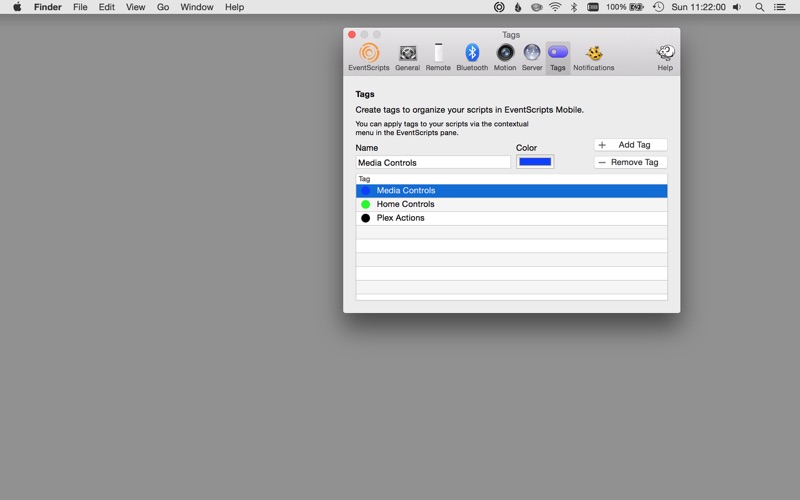
Task: Open the Bluetooth status menu in menu bar
Action: [x=574, y=7]
